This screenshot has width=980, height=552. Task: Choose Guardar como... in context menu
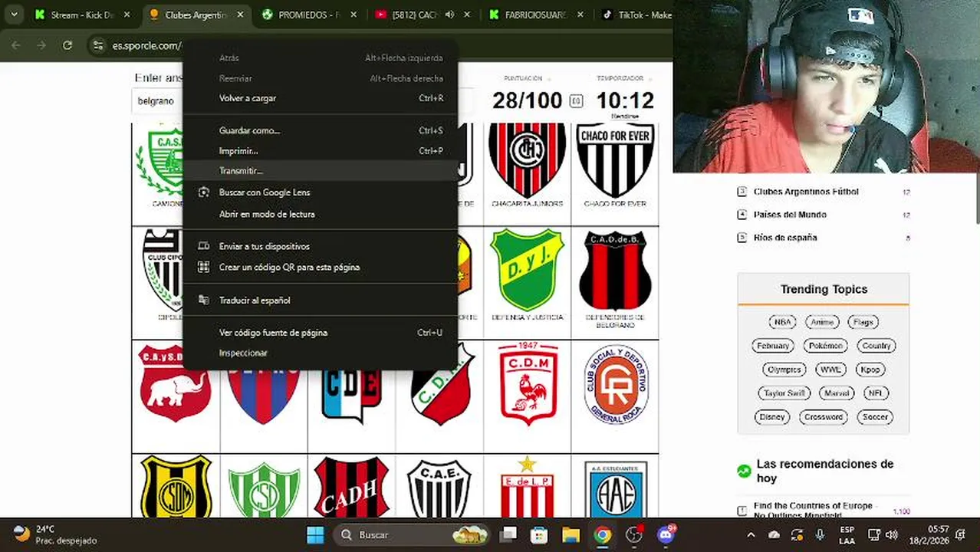320,130
